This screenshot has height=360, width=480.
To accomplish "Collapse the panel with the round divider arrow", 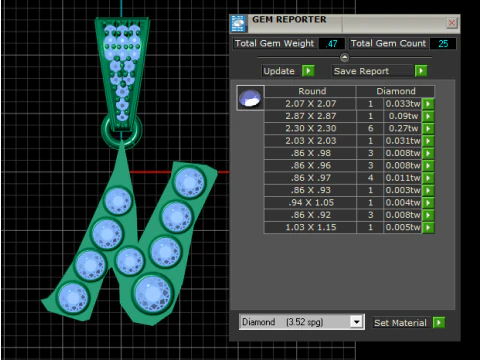I will tap(344, 58).
